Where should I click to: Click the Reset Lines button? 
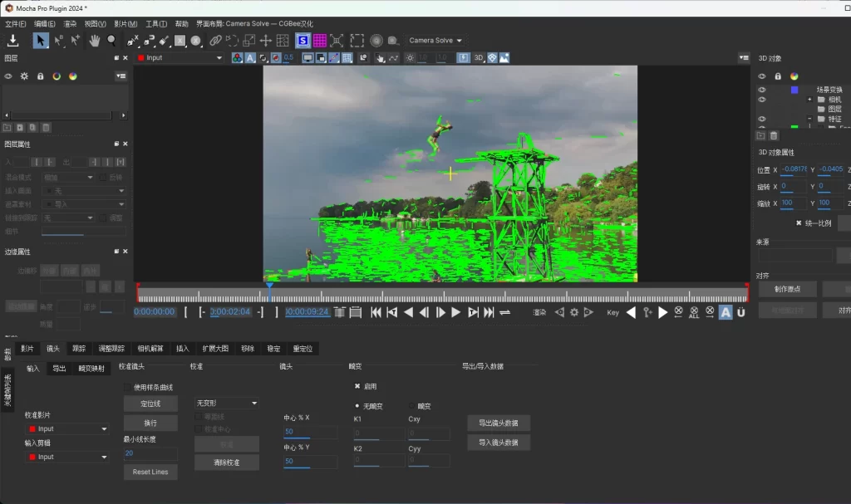click(x=150, y=472)
